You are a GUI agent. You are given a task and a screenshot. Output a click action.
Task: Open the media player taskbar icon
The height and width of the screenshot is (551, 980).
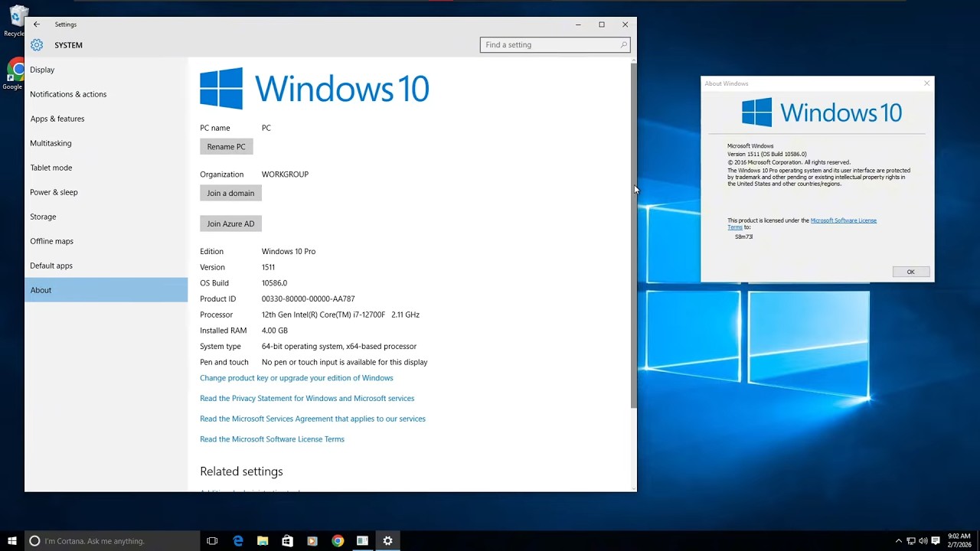point(312,541)
